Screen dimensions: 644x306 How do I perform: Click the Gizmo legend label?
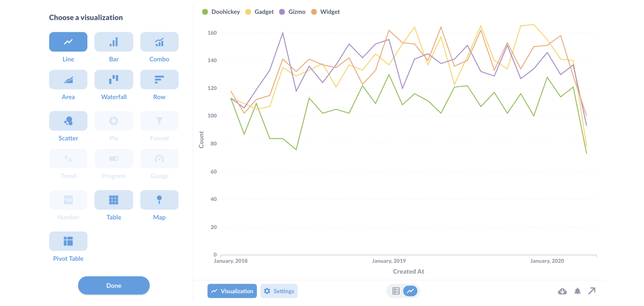pyautogui.click(x=297, y=12)
